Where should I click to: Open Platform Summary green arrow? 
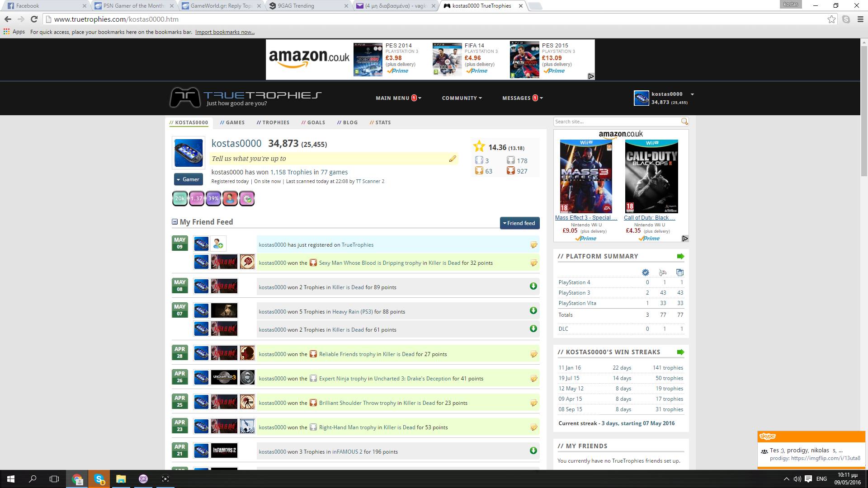[x=680, y=256]
